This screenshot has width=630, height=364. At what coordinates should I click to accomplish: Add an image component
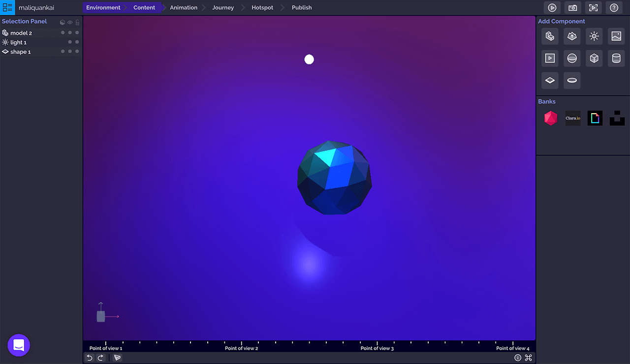(616, 36)
